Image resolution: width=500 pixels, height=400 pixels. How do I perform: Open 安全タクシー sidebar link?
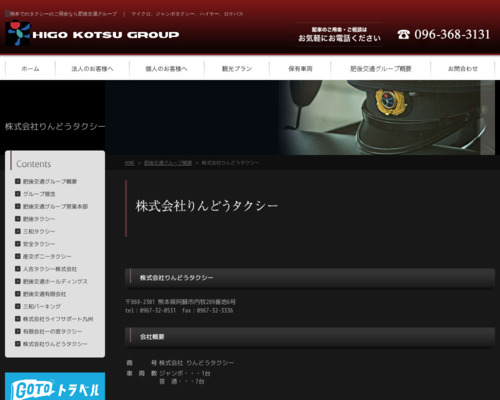[x=39, y=244]
